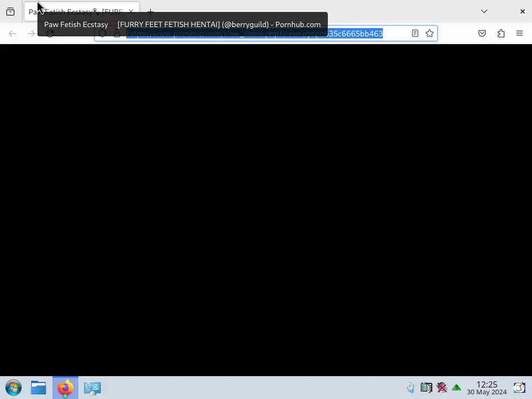532x399 pixels.
Task: Switch to Firefox in the taskbar
Action: 65,388
